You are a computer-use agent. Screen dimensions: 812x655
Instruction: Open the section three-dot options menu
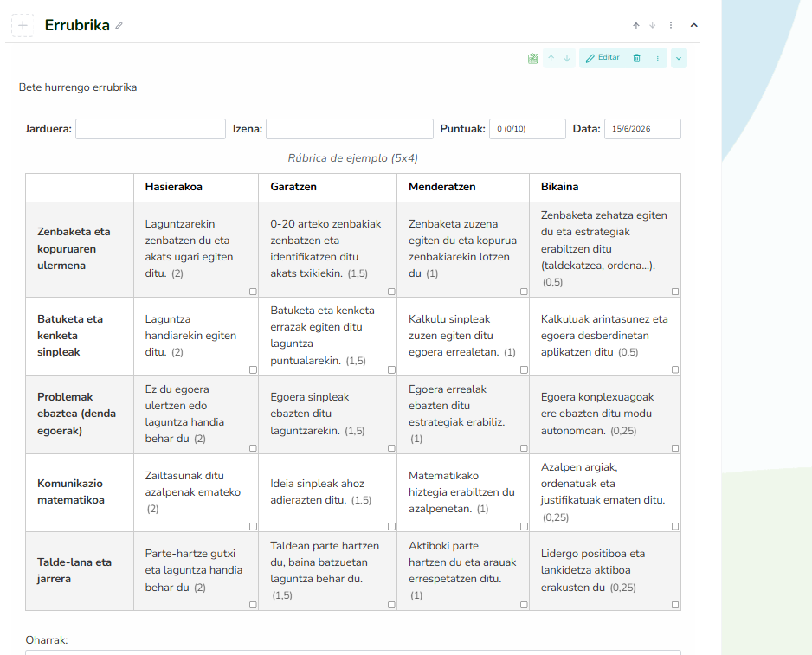(x=671, y=25)
